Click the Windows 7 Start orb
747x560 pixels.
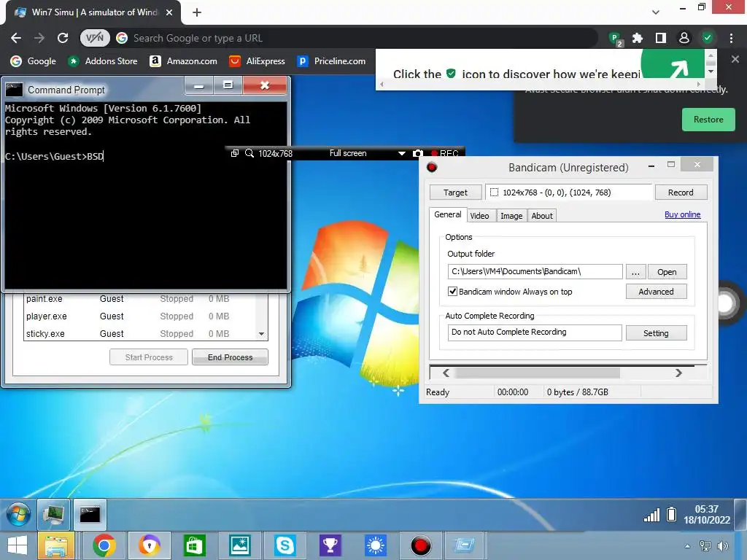click(x=18, y=515)
